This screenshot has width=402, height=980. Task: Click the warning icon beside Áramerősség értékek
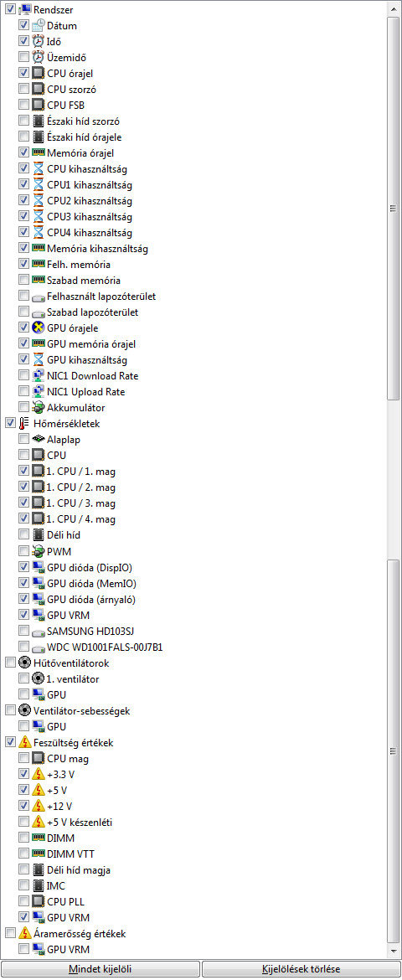tap(24, 934)
